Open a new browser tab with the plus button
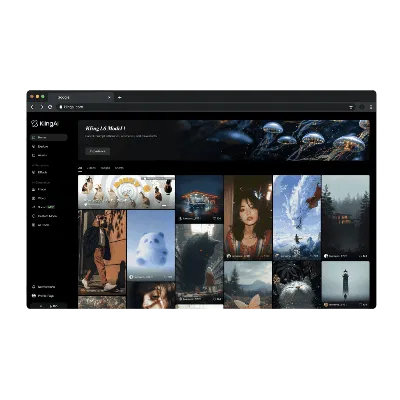400x400 pixels. coord(119,98)
